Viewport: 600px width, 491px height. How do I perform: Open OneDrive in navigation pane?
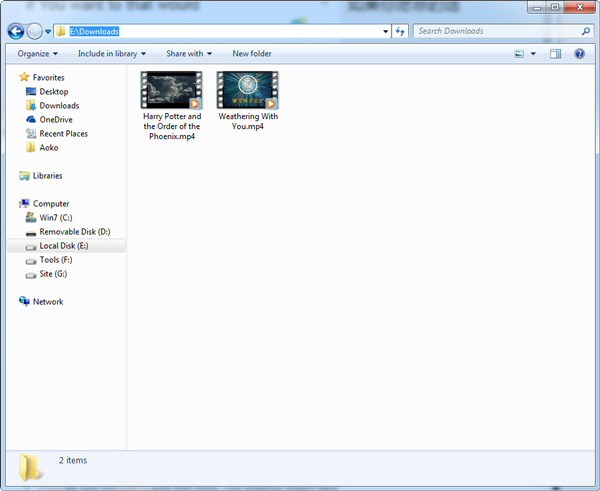(x=56, y=119)
